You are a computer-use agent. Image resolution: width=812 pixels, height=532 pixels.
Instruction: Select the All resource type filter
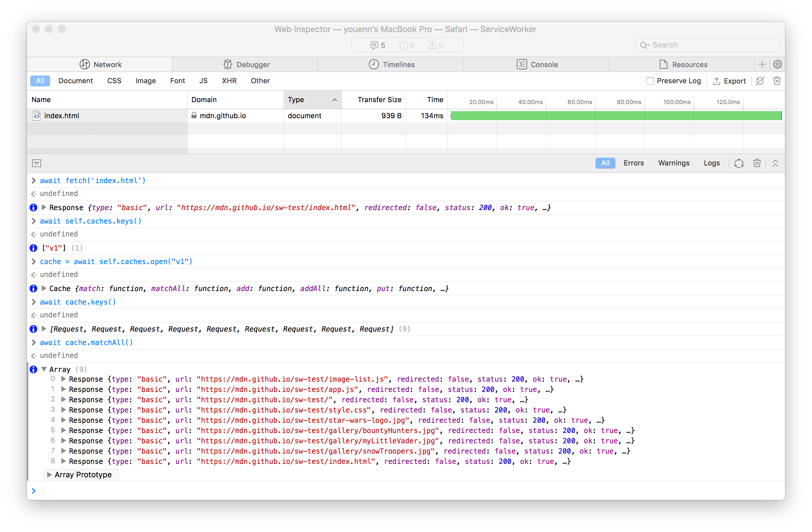coord(40,81)
